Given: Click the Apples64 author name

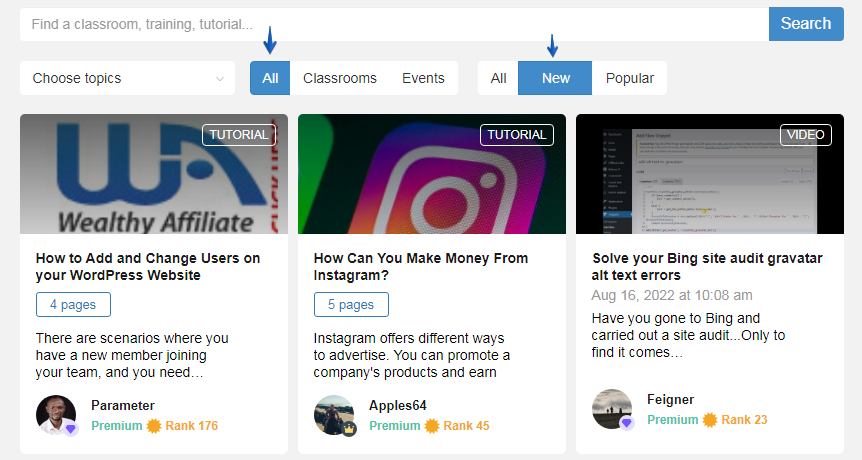Looking at the screenshot, I should click(397, 406).
